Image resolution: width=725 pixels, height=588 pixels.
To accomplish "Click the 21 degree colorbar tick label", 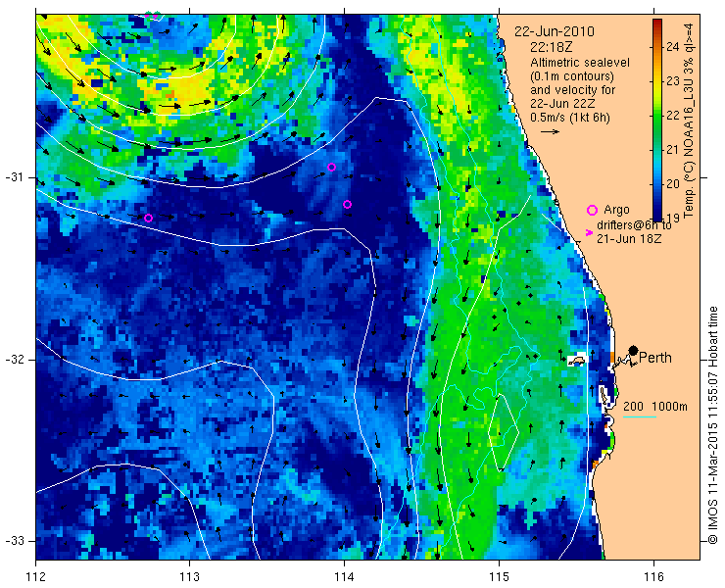I will pyautogui.click(x=673, y=149).
